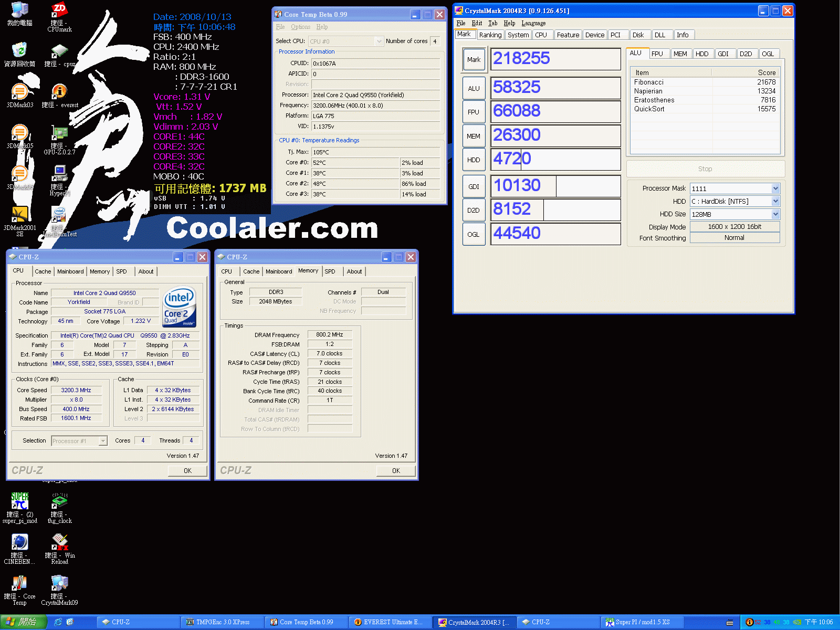Open Core Temp Help menu
The image size is (840, 630).
(322, 27)
